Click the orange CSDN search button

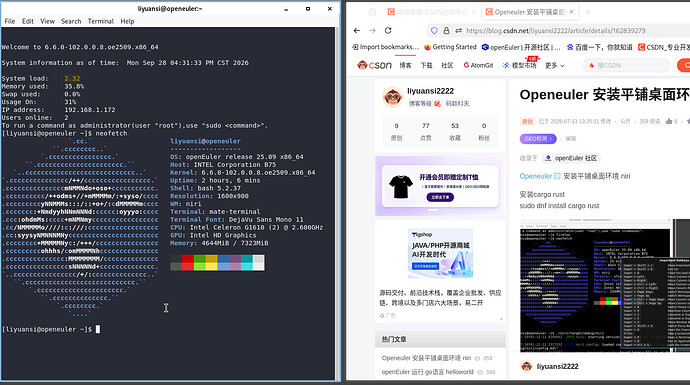click(683, 65)
